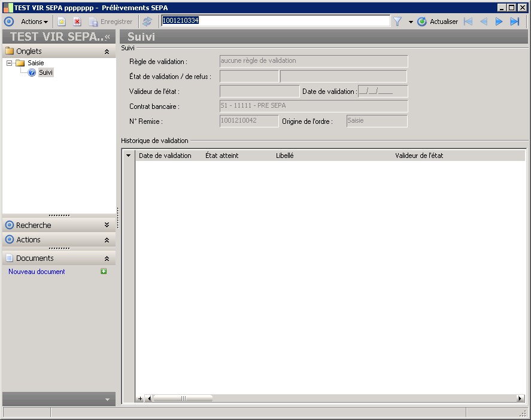Screen dimensions: 531x420
Task: Click the vertical pane splitter handle
Action: coord(117,218)
